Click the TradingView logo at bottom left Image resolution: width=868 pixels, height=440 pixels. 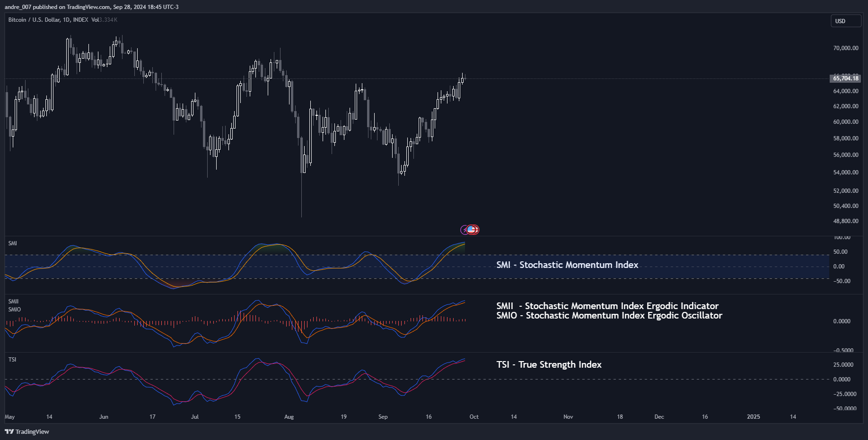point(27,431)
